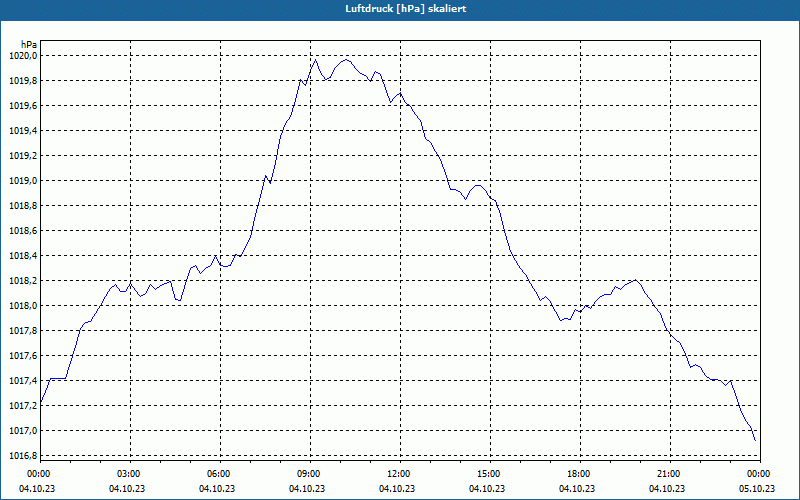
Task: Click the 1017,4 y-axis label
Action: [x=23, y=381]
